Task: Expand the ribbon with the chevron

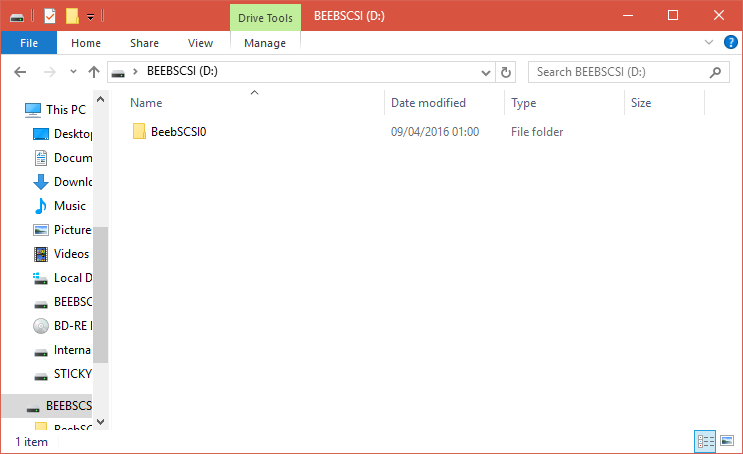Action: coord(709,42)
